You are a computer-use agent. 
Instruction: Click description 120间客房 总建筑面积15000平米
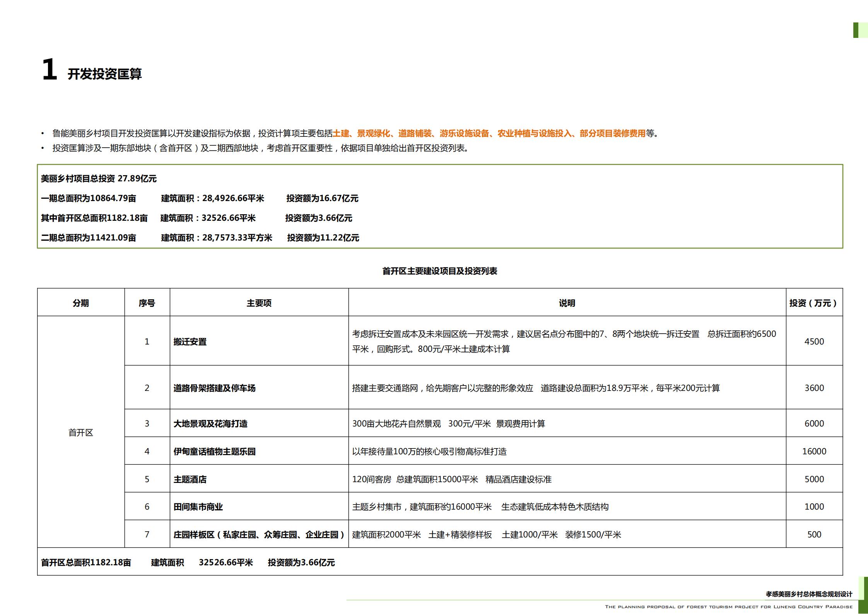click(x=452, y=479)
